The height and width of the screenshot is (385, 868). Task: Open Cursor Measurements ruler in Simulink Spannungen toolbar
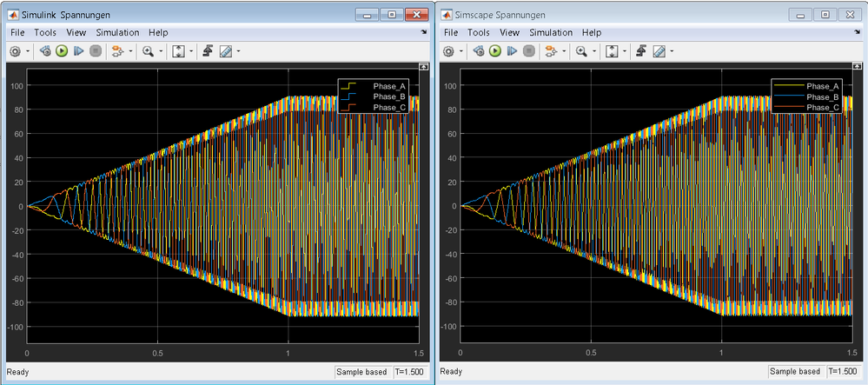(x=225, y=51)
